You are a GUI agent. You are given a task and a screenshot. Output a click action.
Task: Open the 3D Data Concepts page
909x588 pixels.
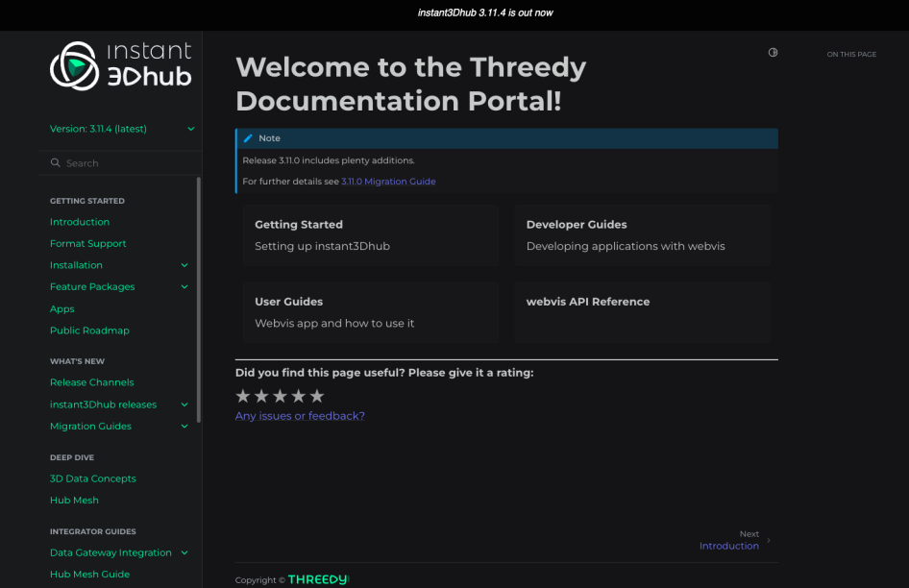point(93,478)
